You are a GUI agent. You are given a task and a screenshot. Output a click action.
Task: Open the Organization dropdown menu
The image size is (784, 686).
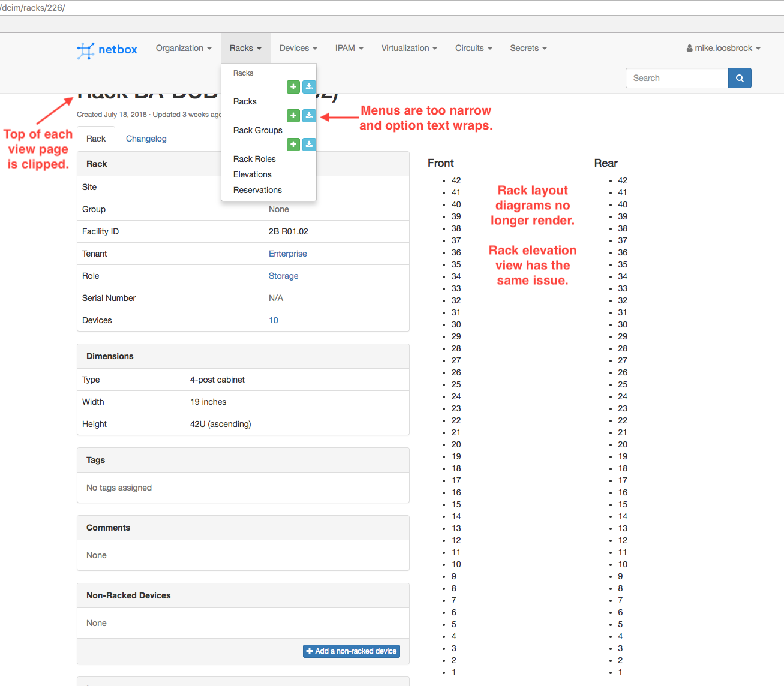(184, 48)
